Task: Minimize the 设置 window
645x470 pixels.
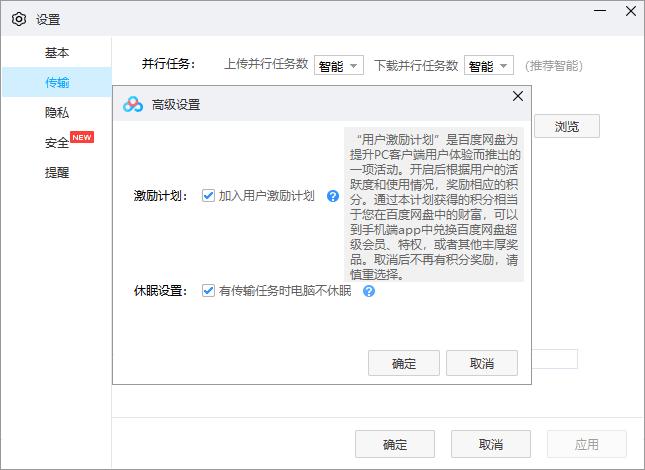Action: 600,11
